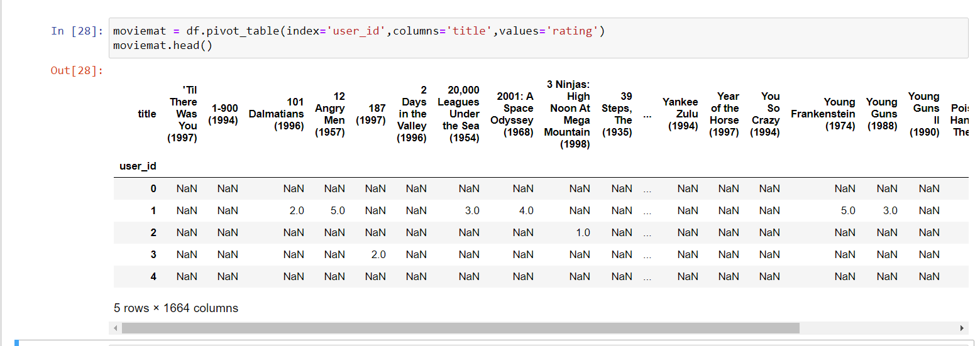Click row index 4
980x346 pixels.
tap(153, 276)
